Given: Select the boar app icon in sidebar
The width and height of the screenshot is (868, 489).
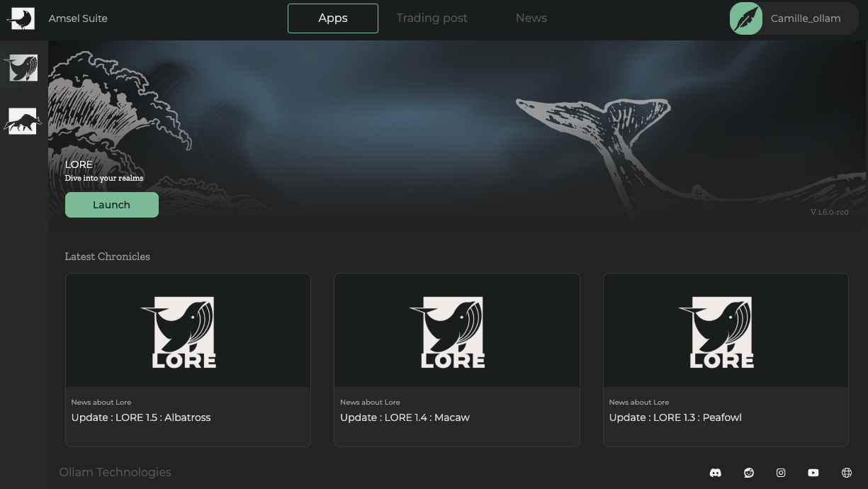Looking at the screenshot, I should (x=23, y=121).
